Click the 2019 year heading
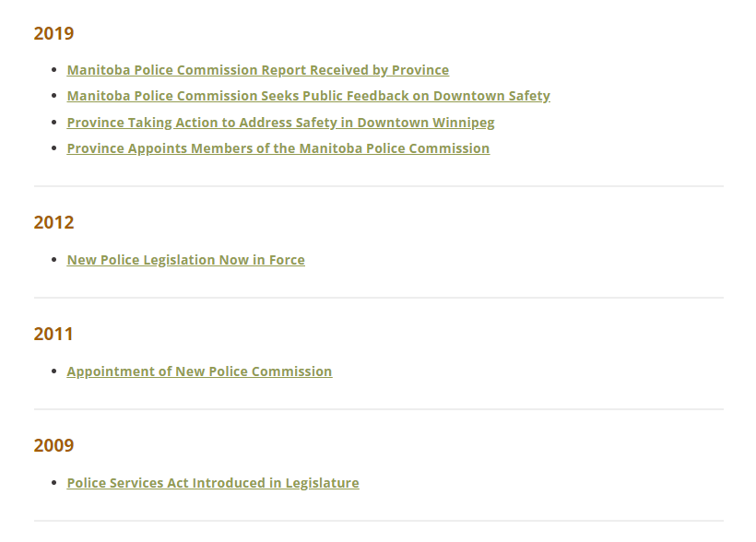Viewport: 756px width, 542px height. tap(54, 34)
